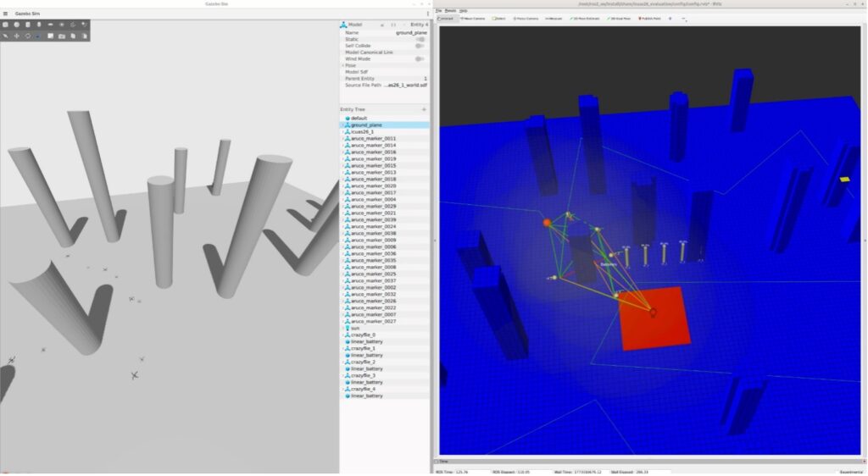Open the Gazebo Sim hamburger menu
This screenshot has width=868, height=476.
point(7,14)
